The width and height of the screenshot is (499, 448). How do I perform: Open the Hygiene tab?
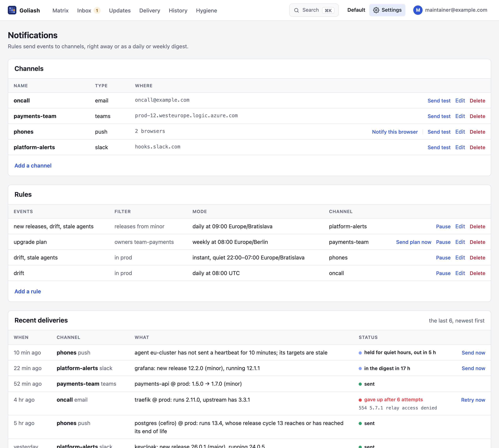tap(206, 11)
